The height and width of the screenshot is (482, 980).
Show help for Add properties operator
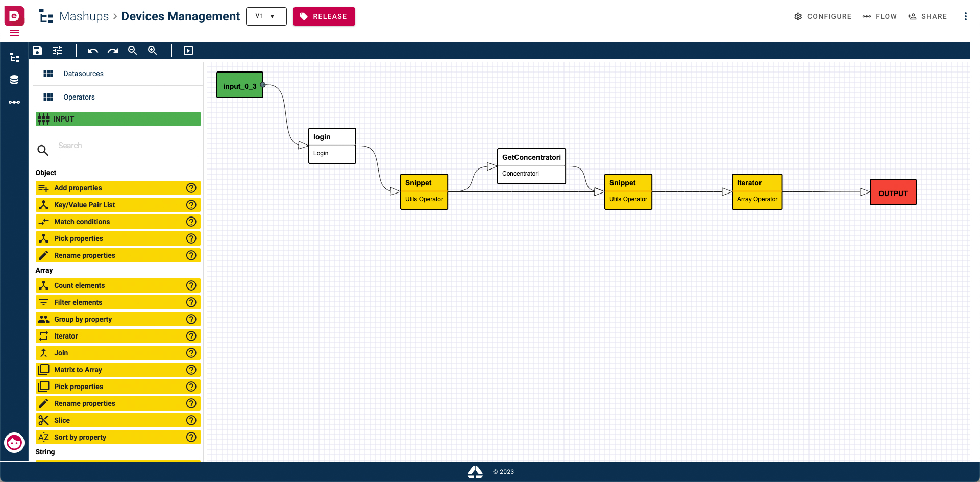click(x=191, y=188)
